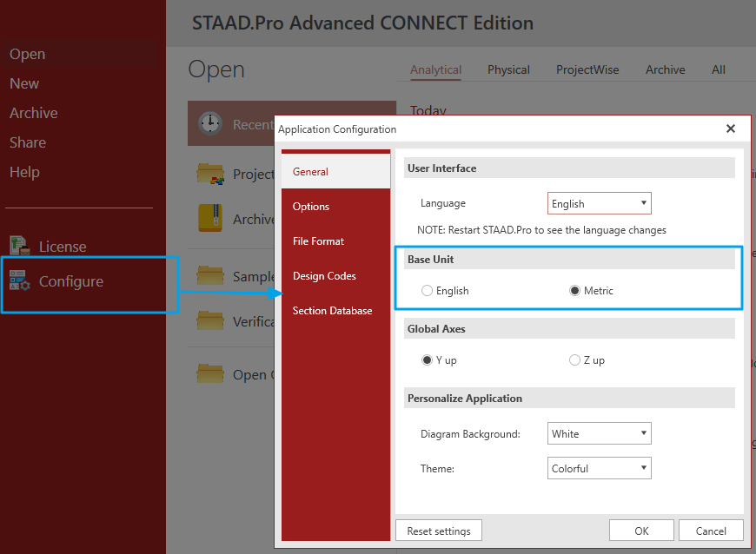Click New in the left sidebar
Screen dimensions: 756x554
[x=24, y=83]
